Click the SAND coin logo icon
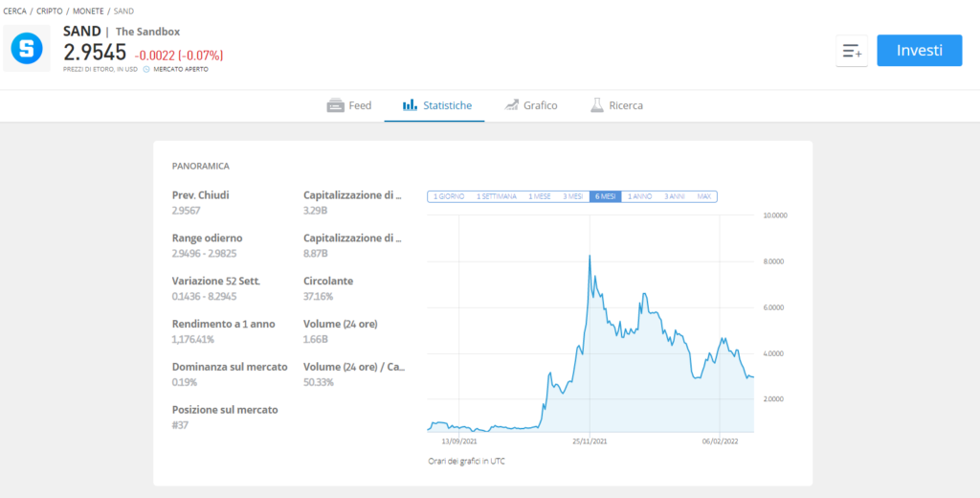The width and height of the screenshot is (980, 498). click(x=26, y=48)
